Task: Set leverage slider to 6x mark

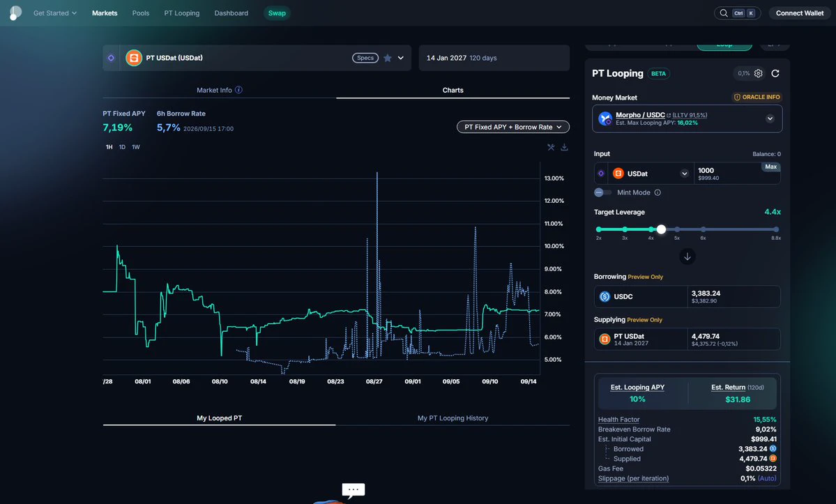Action: [x=704, y=229]
